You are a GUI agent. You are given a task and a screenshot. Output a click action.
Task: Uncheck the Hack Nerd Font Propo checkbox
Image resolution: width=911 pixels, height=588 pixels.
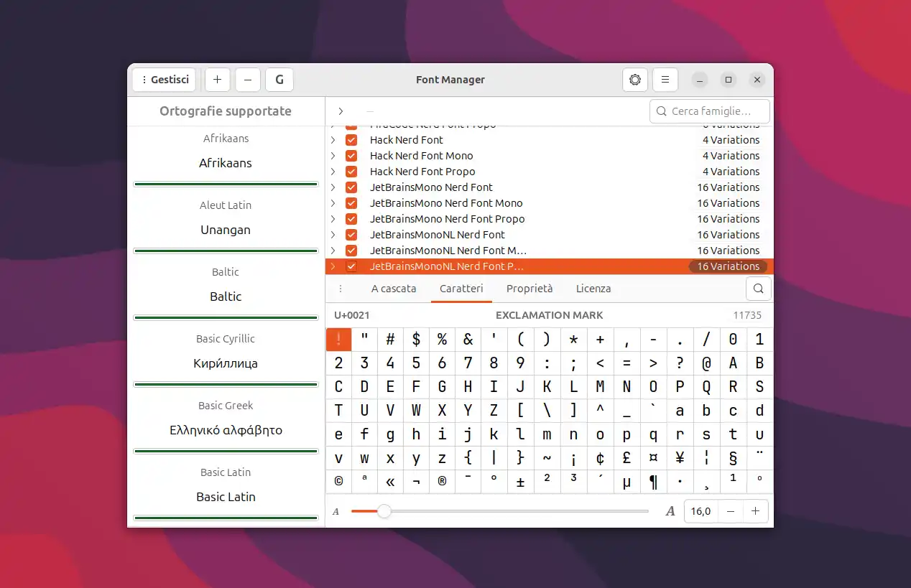pyautogui.click(x=351, y=172)
